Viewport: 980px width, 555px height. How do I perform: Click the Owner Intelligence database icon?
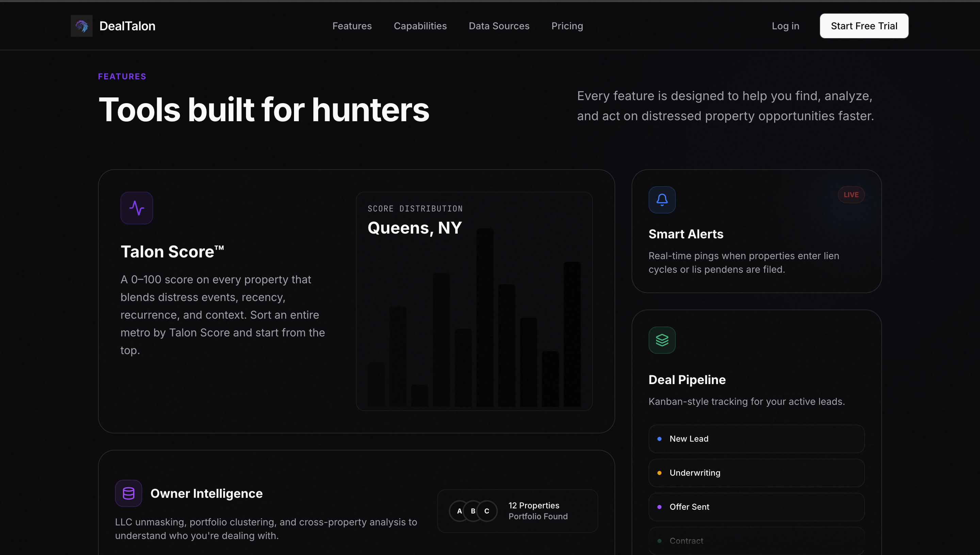(128, 493)
